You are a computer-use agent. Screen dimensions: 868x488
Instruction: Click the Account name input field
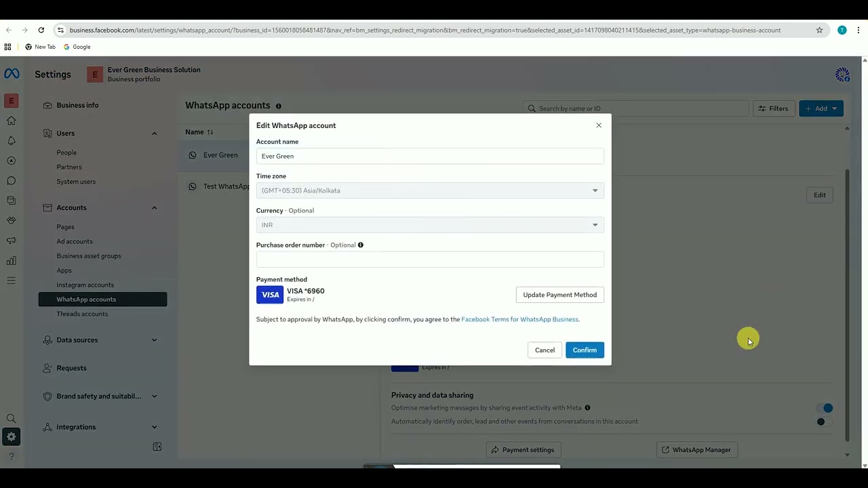(430, 156)
